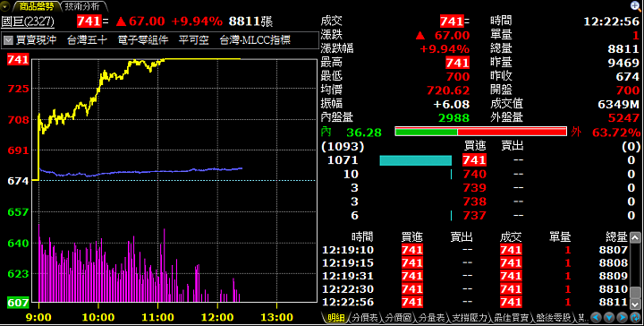Click the 台灣-MLCC指標 tag
Screen dimensions: 644x326
(255, 40)
